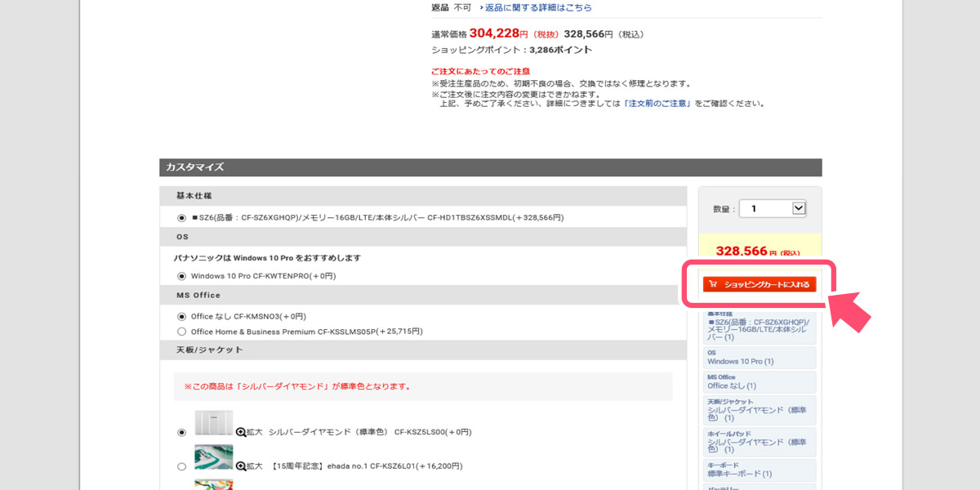Click magnifier icon beside silver diamond top cover
The width and height of the screenshot is (980, 490).
point(241,432)
